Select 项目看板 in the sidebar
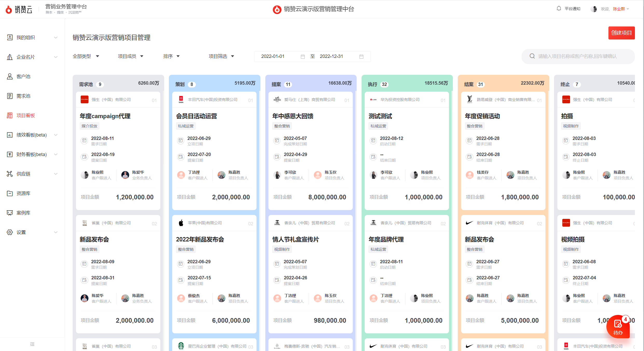 [26, 115]
